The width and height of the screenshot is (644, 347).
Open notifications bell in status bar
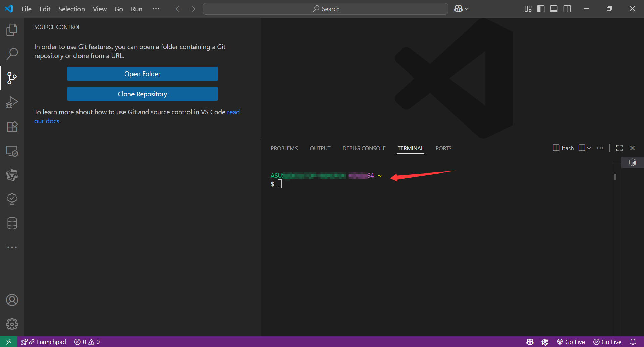pyautogui.click(x=633, y=342)
